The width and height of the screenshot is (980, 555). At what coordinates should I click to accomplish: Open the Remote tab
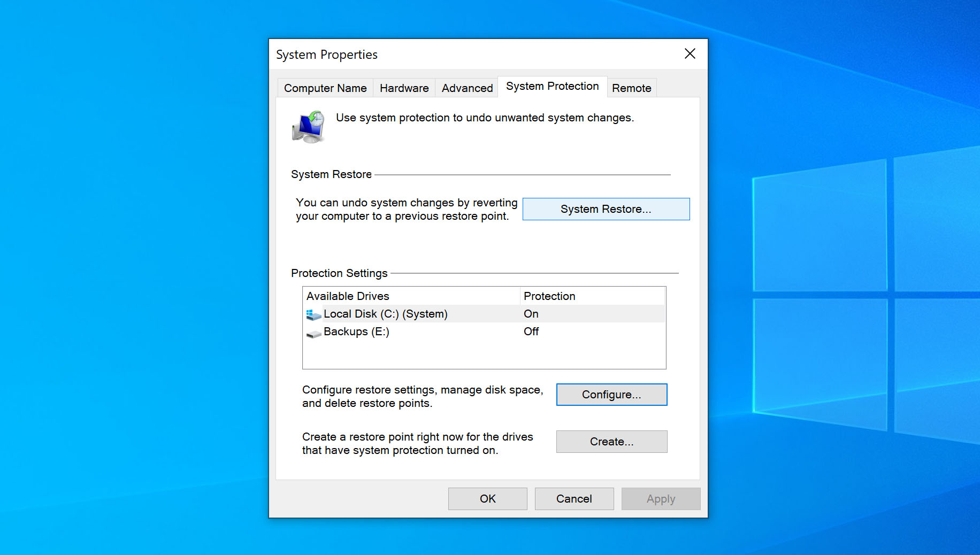632,88
